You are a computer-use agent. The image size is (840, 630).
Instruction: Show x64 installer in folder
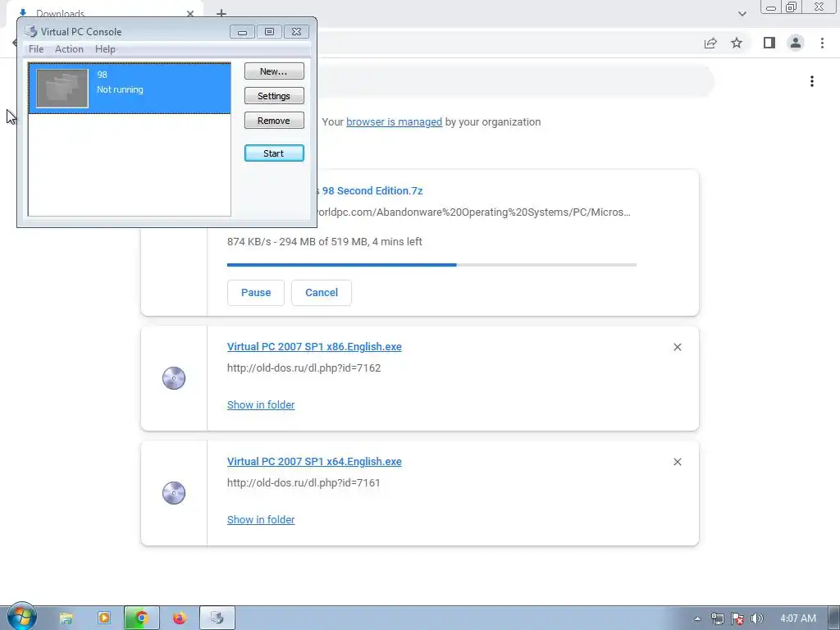point(261,519)
